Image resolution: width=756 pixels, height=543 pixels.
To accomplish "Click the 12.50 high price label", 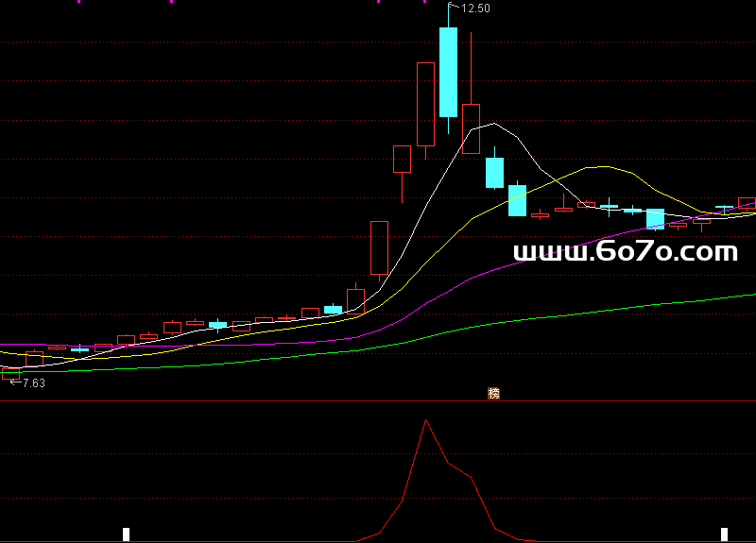I will (475, 8).
